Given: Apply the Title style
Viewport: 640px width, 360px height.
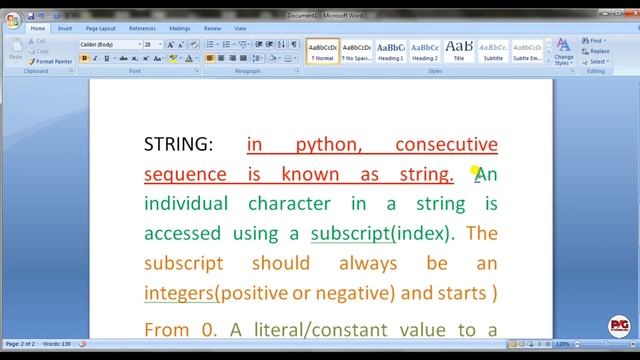Looking at the screenshot, I should point(459,51).
